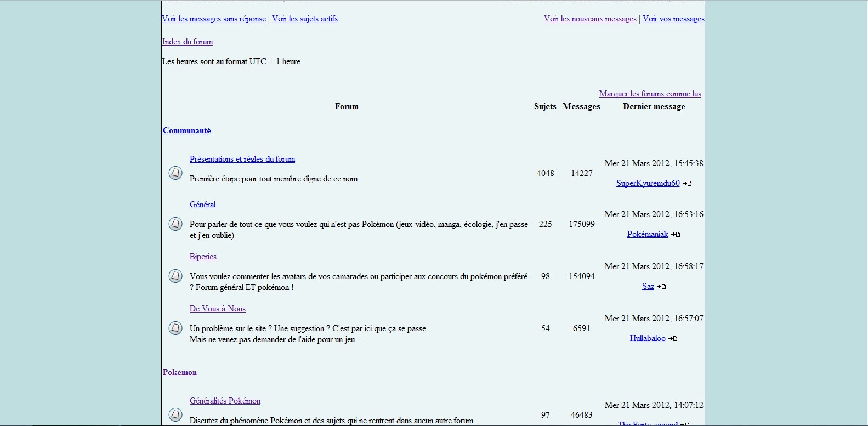View Pokémaniak's profile
This screenshot has height=426, width=868.
[x=648, y=234]
